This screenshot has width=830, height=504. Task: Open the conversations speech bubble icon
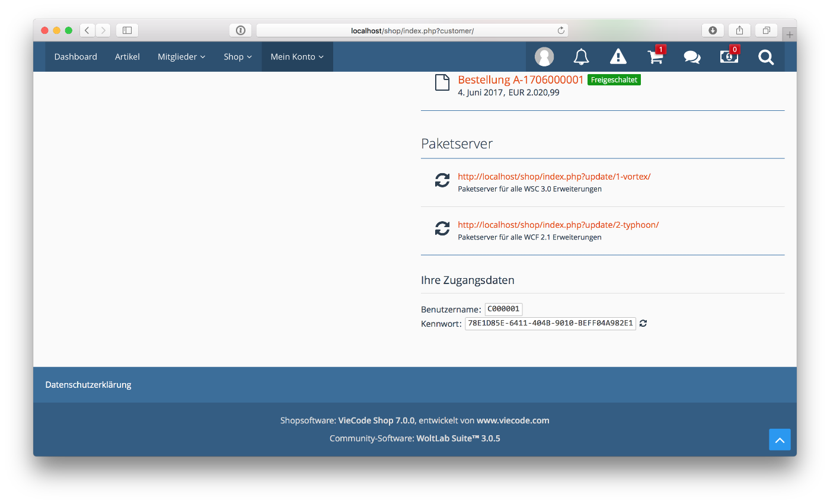click(x=692, y=57)
